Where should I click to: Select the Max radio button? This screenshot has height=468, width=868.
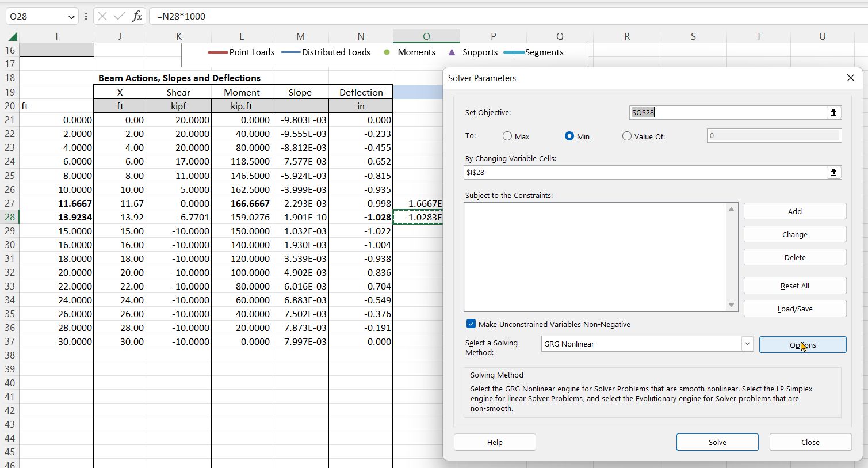(x=507, y=136)
